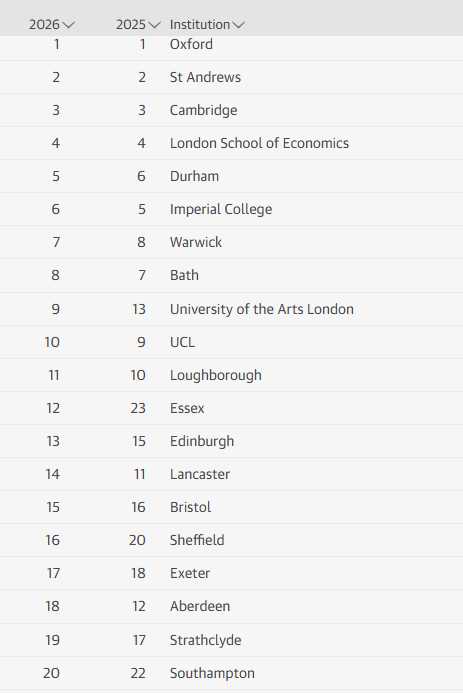Click the UCL institution name

tap(182, 342)
